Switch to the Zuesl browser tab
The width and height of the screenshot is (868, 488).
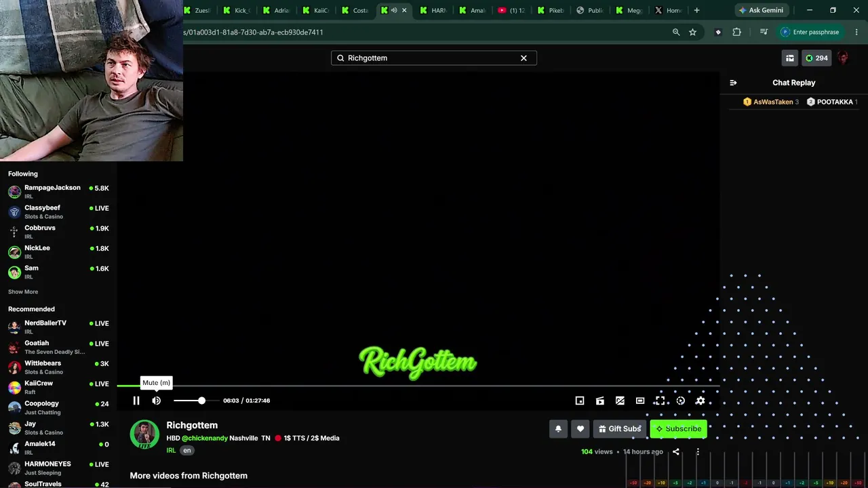(x=199, y=10)
